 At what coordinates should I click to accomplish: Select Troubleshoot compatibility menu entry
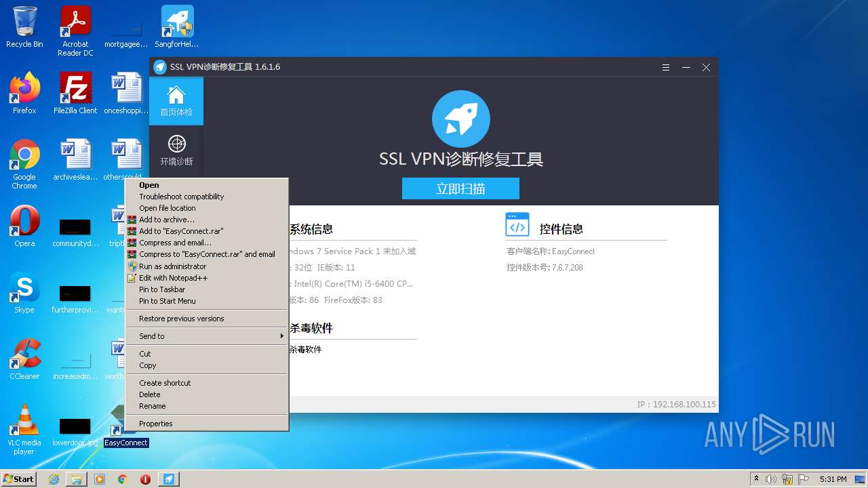point(207,197)
